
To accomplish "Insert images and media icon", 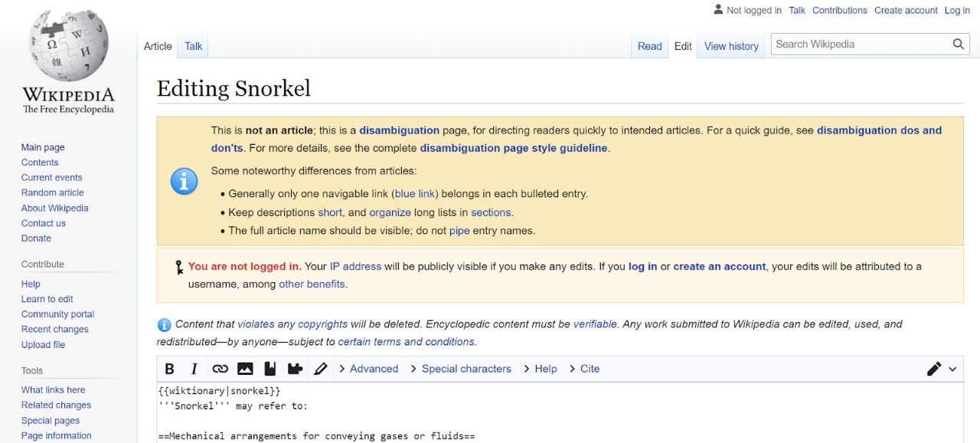I will (x=245, y=369).
